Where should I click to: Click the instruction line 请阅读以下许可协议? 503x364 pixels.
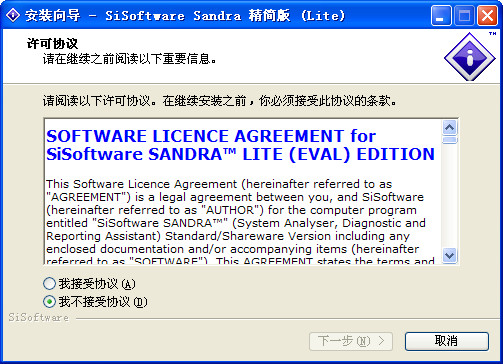(x=220, y=101)
